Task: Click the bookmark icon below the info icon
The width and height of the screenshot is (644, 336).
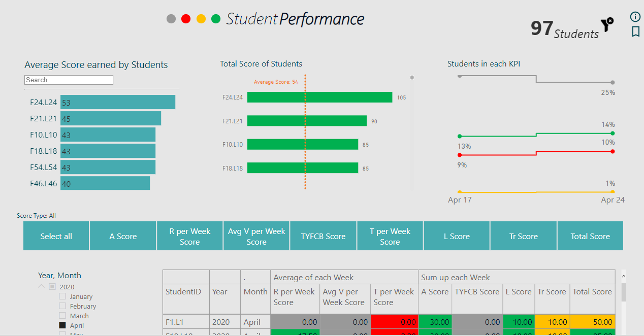Action: click(635, 31)
